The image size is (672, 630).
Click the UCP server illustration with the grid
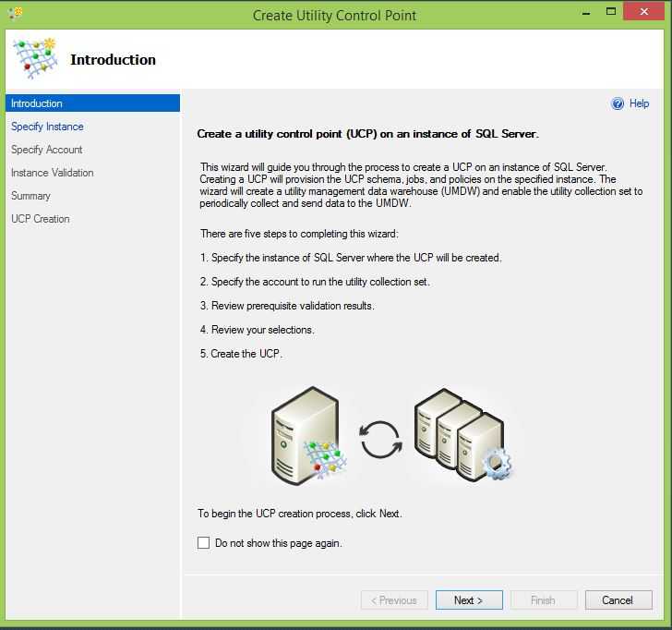pyautogui.click(x=309, y=437)
